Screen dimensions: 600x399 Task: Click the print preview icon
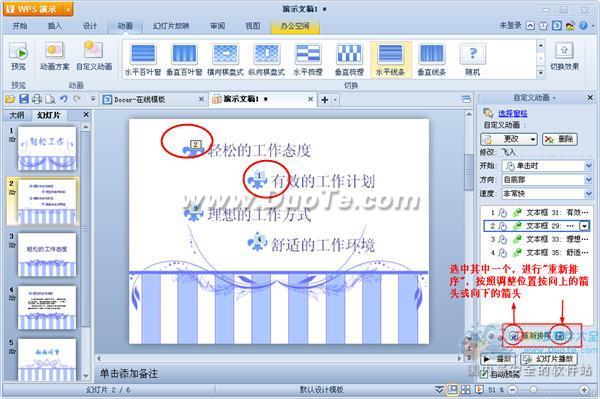tap(50, 99)
